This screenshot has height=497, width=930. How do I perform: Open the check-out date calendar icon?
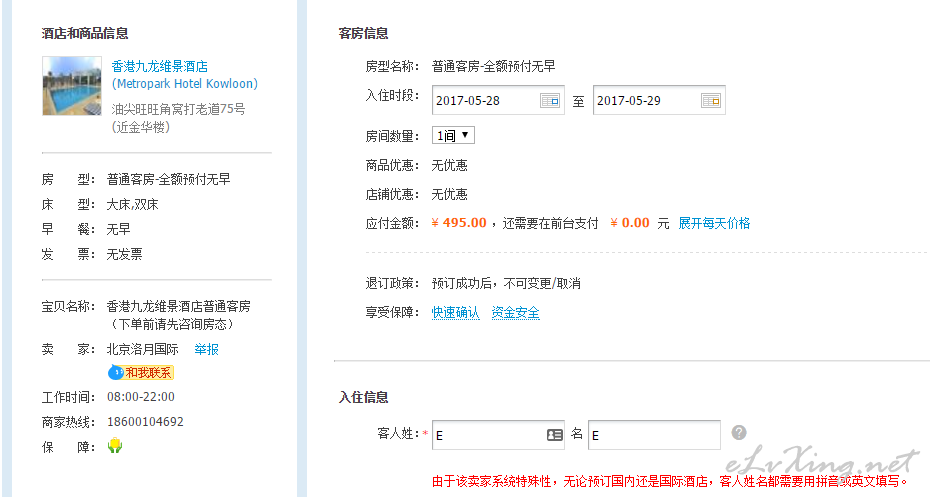[711, 101]
